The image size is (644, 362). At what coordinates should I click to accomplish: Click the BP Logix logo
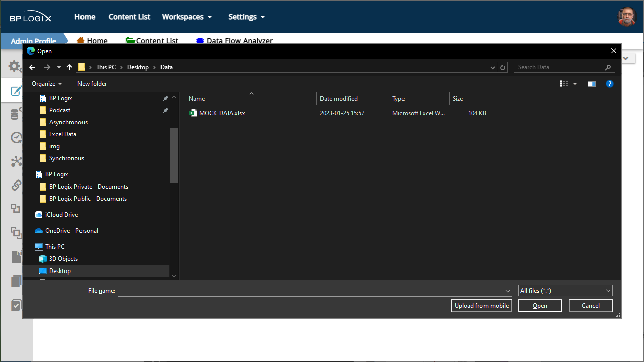pos(31,17)
